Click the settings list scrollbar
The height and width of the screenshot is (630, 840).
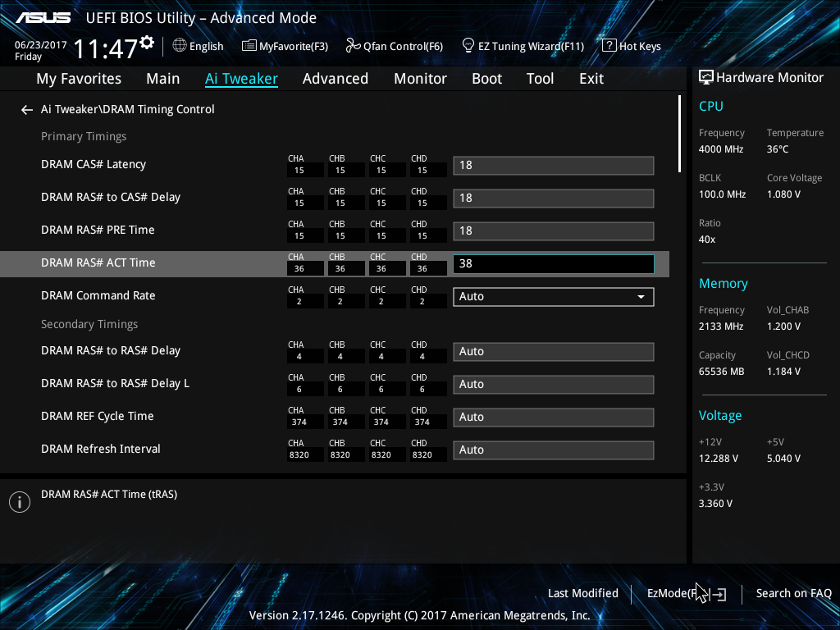coord(679,134)
